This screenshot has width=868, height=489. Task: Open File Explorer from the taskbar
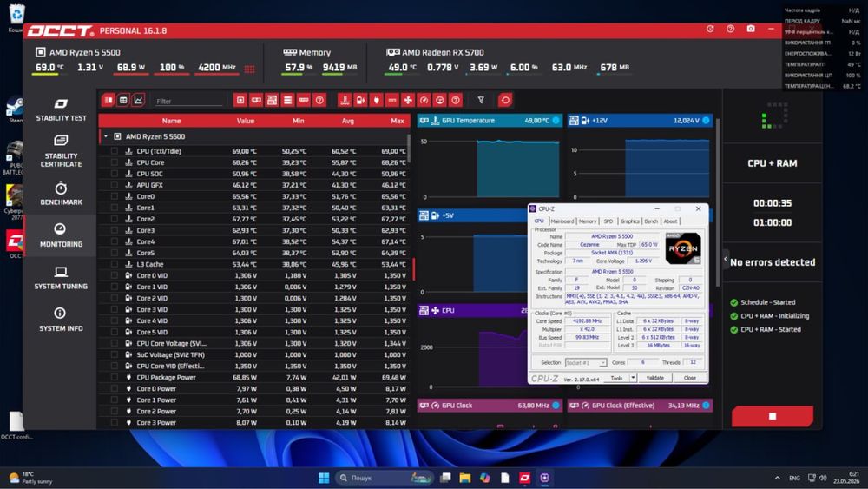pyautogui.click(x=465, y=478)
